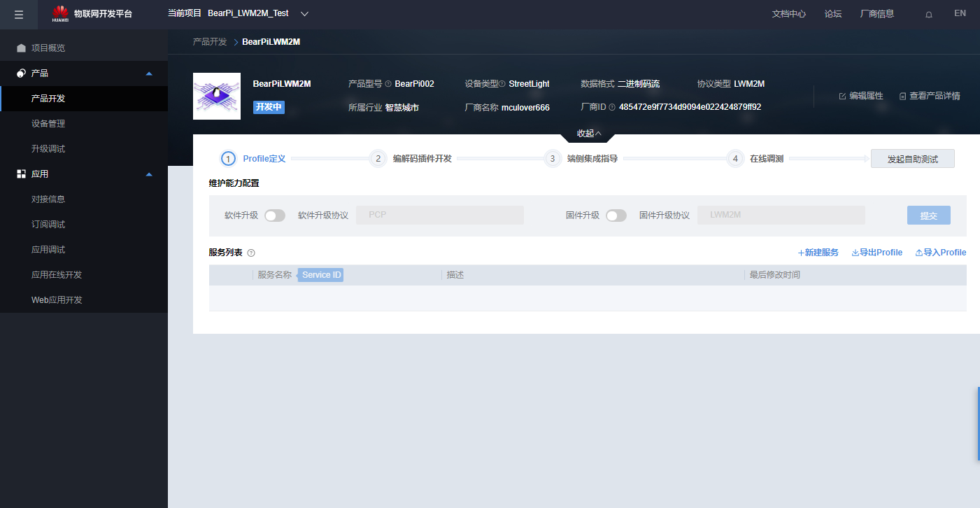Click the step 3 circle for 端侧集成指导

coord(552,159)
